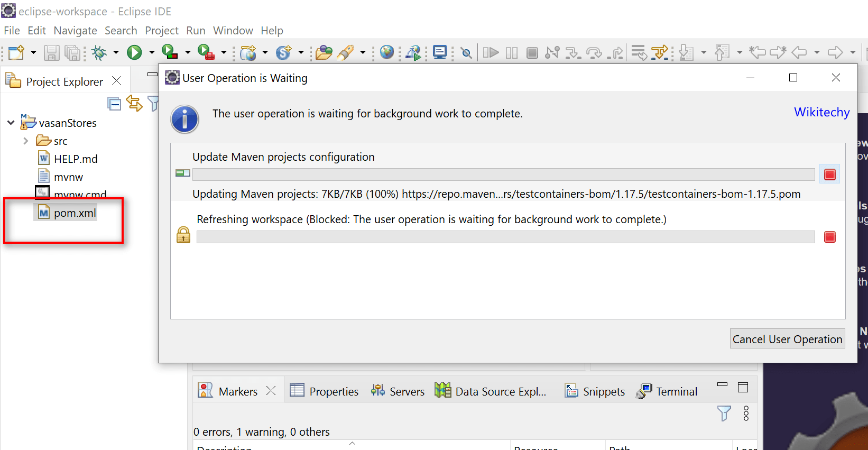Screen dimensions: 868x450
Task: Click the Previous Annotation icon
Action: 722,52
